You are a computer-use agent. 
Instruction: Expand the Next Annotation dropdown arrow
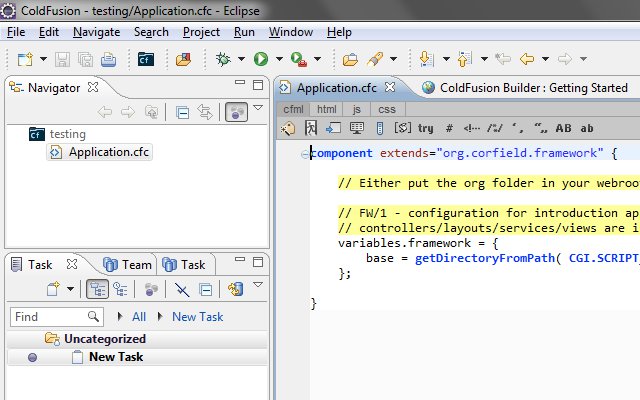[x=446, y=59]
